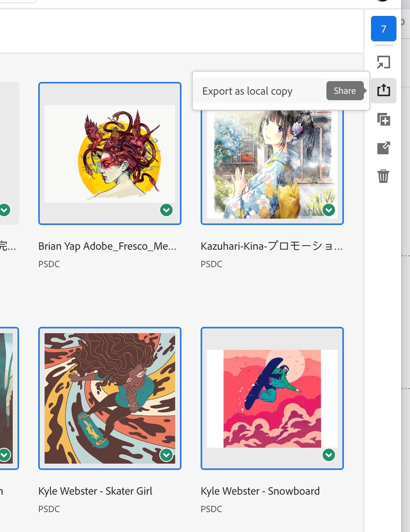Viewport: 410px width, 532px height.
Task: Select the Kyle Webster Snowboard thumbnail
Action: point(272,398)
